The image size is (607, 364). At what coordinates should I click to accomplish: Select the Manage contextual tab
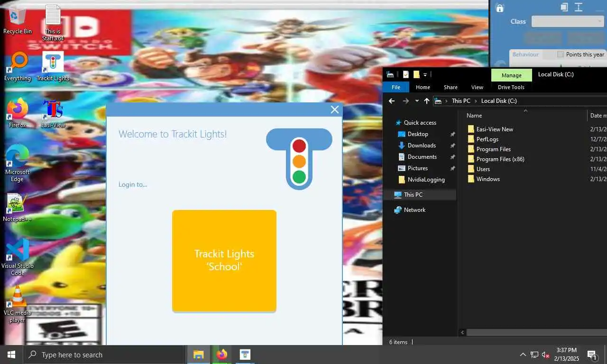(x=512, y=75)
